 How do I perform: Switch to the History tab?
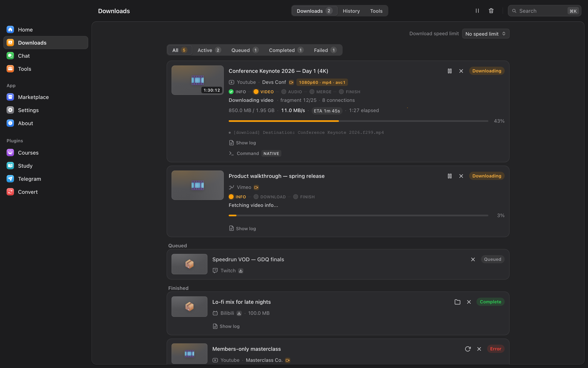(x=351, y=11)
